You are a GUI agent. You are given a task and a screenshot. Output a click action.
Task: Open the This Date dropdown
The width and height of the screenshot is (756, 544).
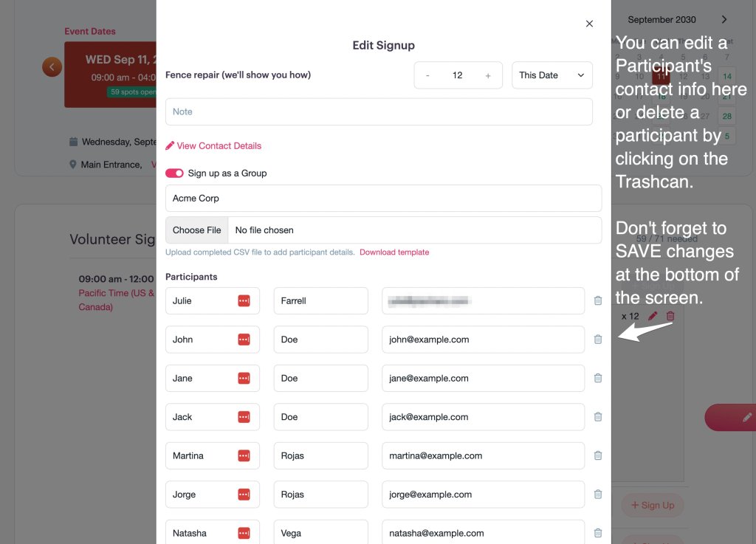(551, 75)
